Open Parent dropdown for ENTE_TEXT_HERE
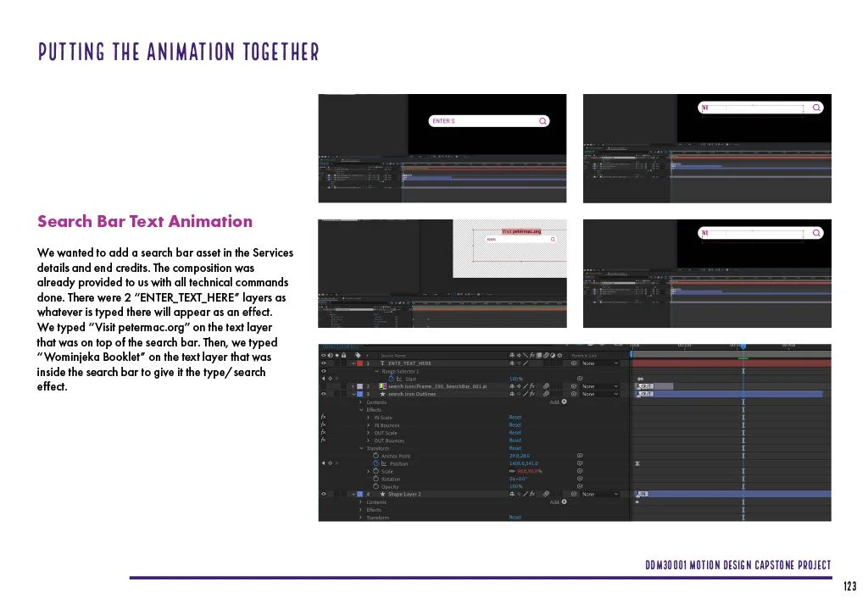This screenshot has height=615, width=868. tap(599, 363)
